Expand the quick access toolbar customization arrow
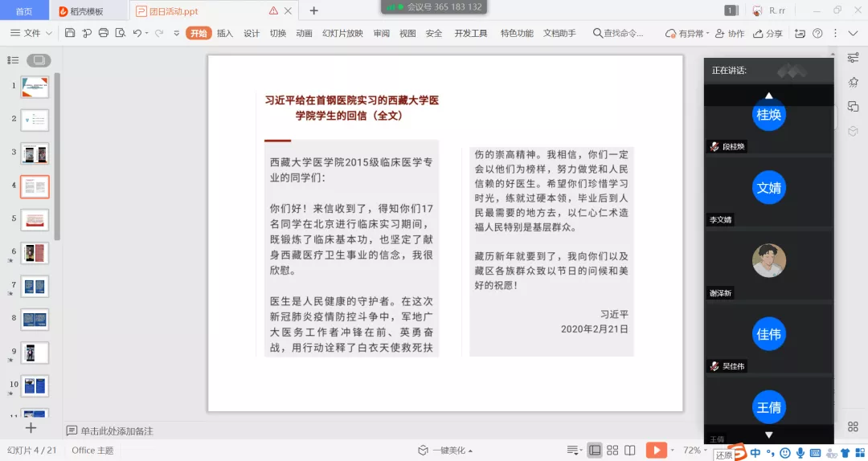The width and height of the screenshot is (868, 461). (x=177, y=33)
